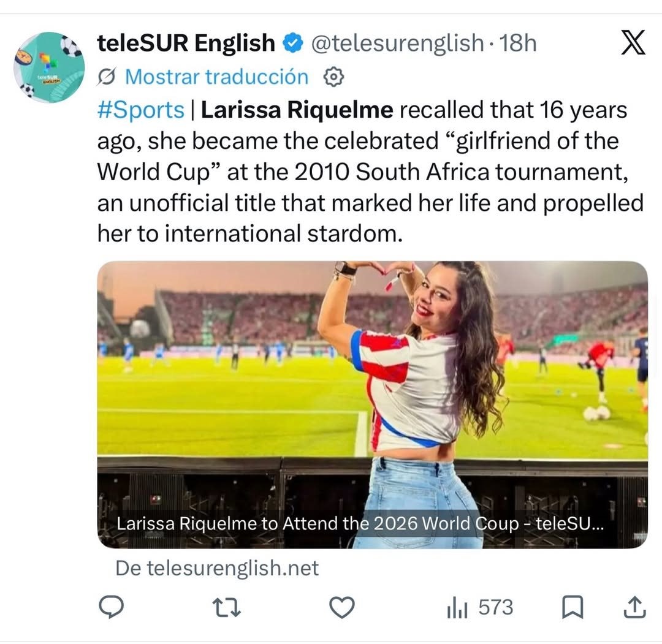Like the tweet with the heart icon
Screen dimensions: 662x644
click(341, 607)
